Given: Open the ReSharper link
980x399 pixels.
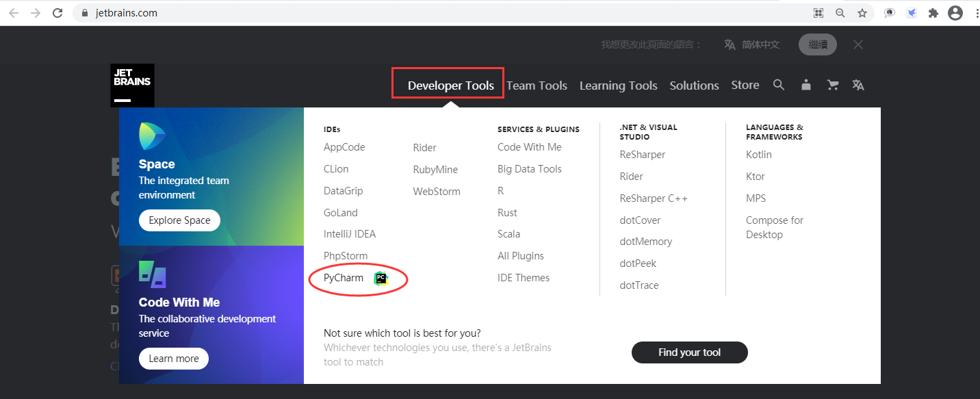Looking at the screenshot, I should click(x=643, y=155).
